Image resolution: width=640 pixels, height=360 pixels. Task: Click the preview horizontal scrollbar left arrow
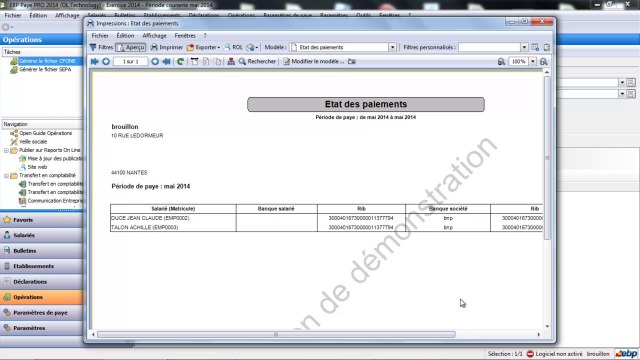[93, 334]
